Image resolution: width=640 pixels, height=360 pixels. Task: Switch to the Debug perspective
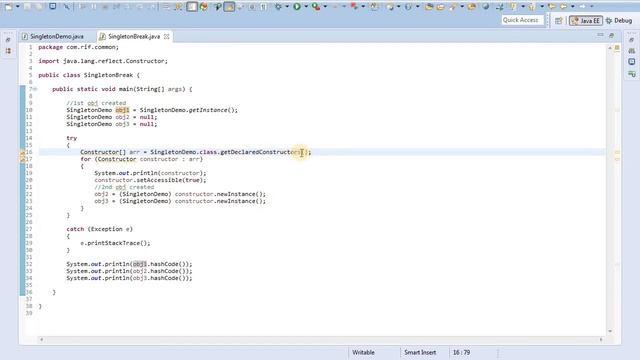619,20
